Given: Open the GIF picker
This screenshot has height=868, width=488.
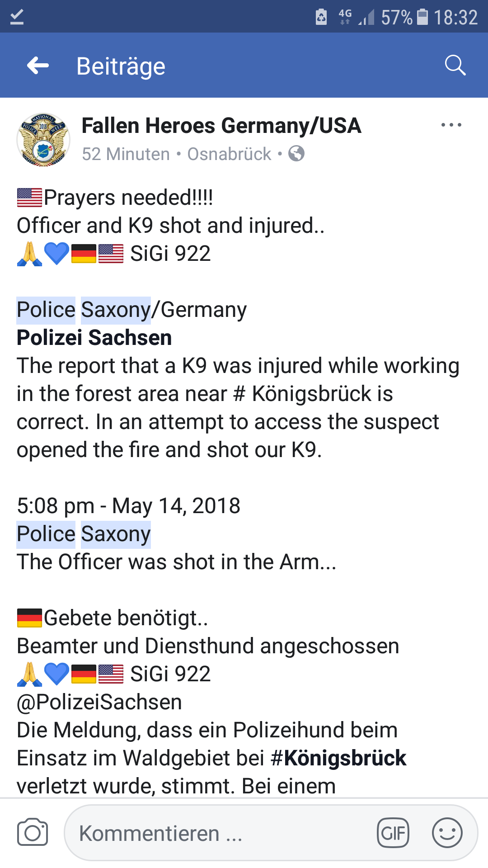Looking at the screenshot, I should (393, 833).
